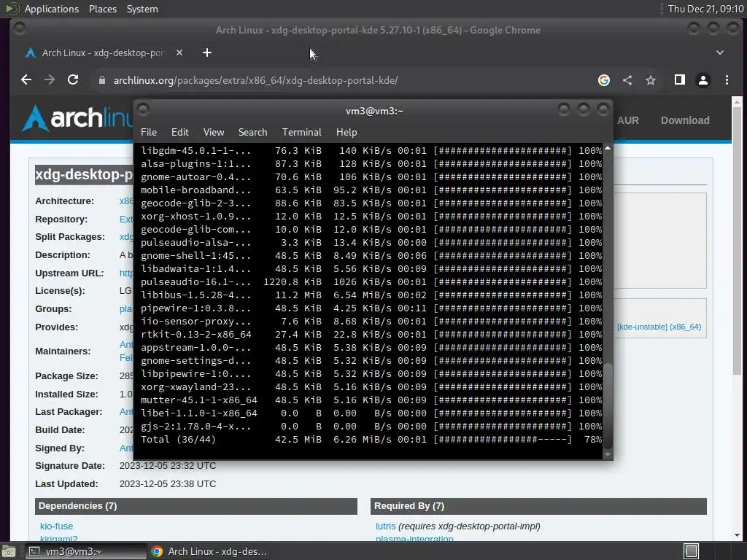
Task: Open the Places menu in top panel
Action: 102,9
